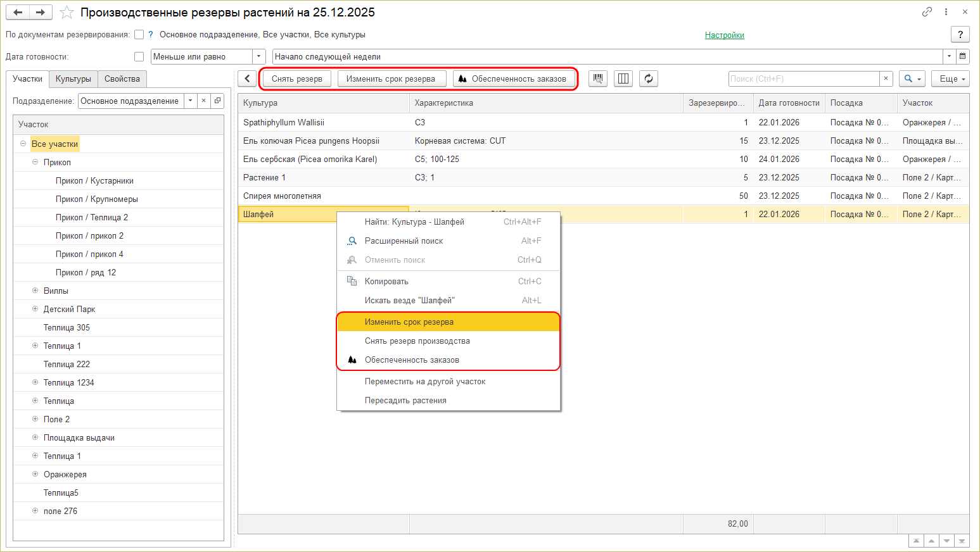
Task: Switch to the 'Культуры' tab
Action: point(73,78)
